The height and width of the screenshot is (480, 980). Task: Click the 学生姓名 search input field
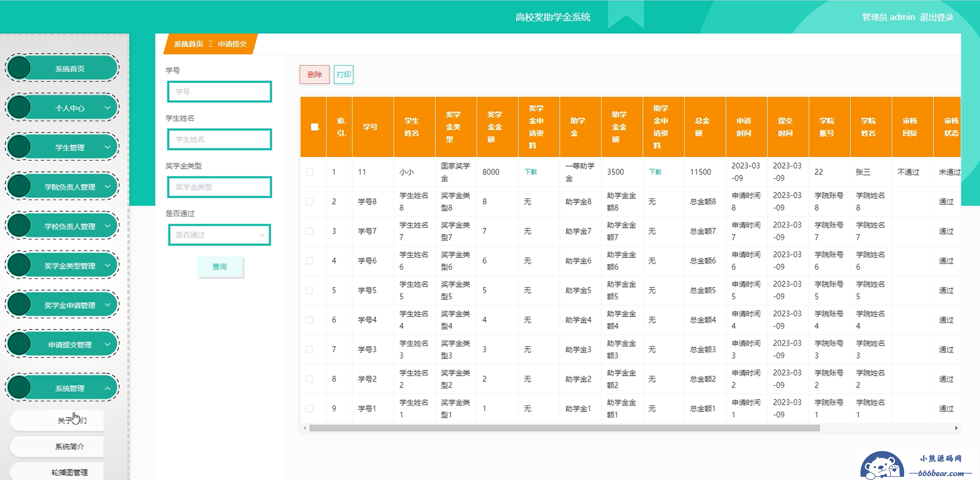click(220, 139)
